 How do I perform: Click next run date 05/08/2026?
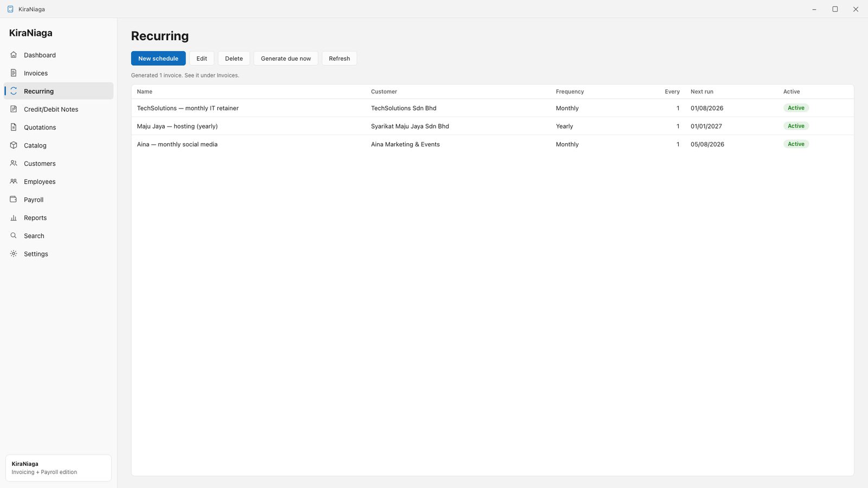[707, 144]
